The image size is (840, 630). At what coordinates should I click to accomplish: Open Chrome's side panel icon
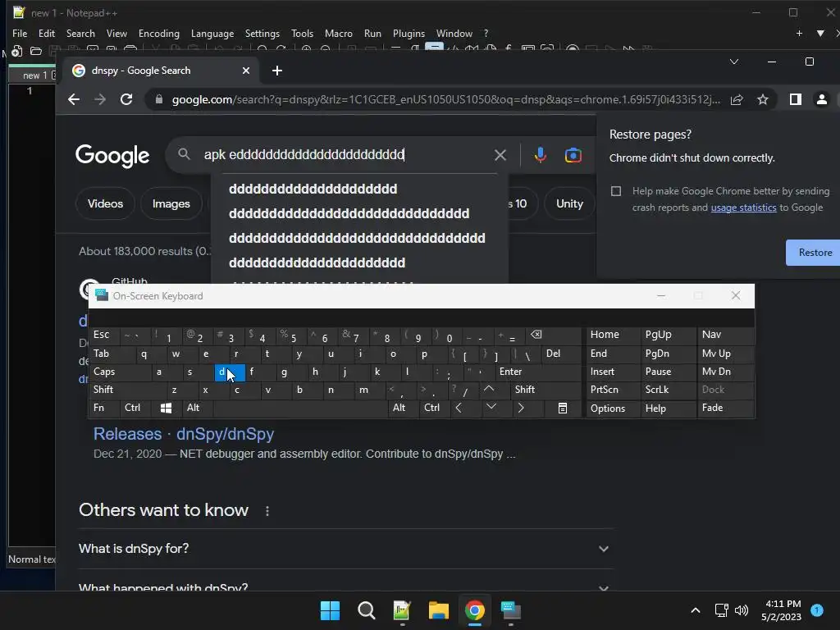point(796,99)
